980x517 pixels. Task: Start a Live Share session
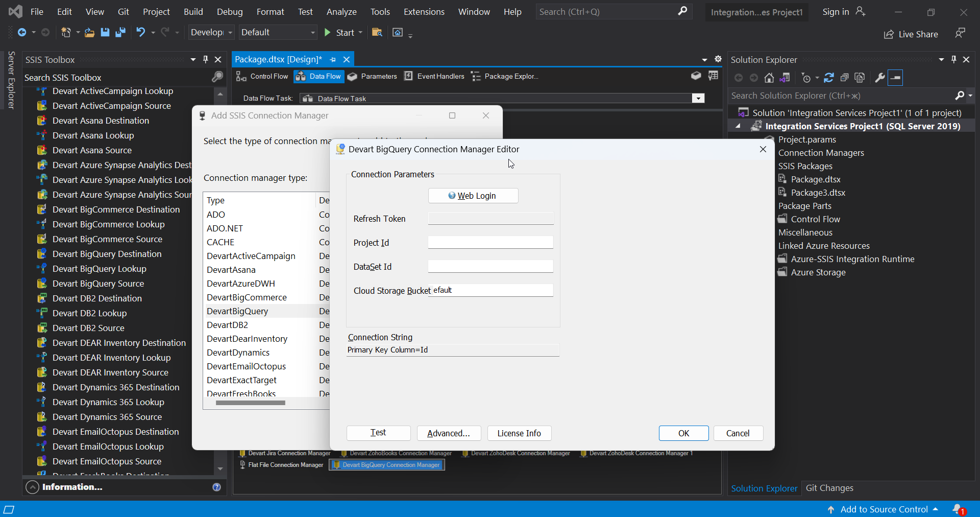(911, 34)
